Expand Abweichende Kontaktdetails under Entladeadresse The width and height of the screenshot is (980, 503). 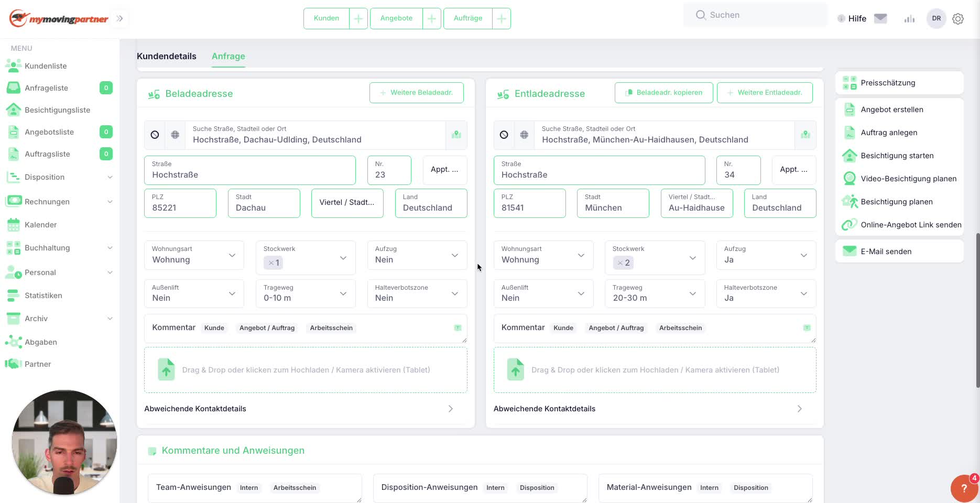(655, 409)
